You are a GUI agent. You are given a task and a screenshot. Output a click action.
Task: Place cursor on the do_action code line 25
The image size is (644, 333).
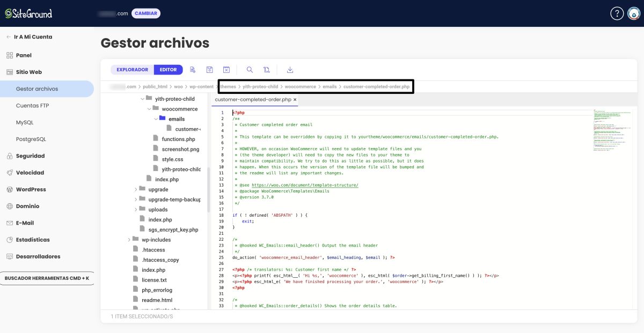pos(314,257)
